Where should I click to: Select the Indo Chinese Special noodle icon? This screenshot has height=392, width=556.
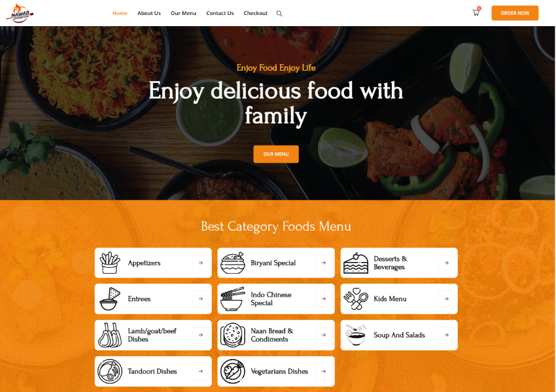coord(233,299)
